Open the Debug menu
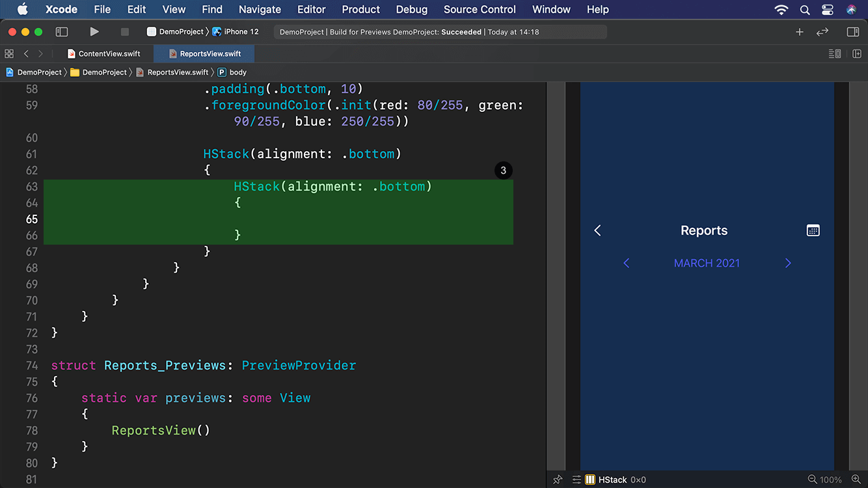 coord(412,9)
